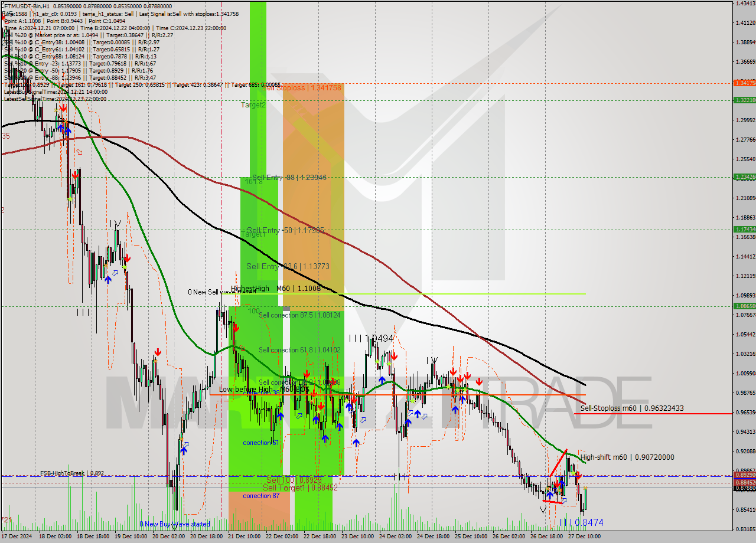The width and height of the screenshot is (756, 543).
Task: Click the 0.9653 price axis value
Action: [745, 412]
